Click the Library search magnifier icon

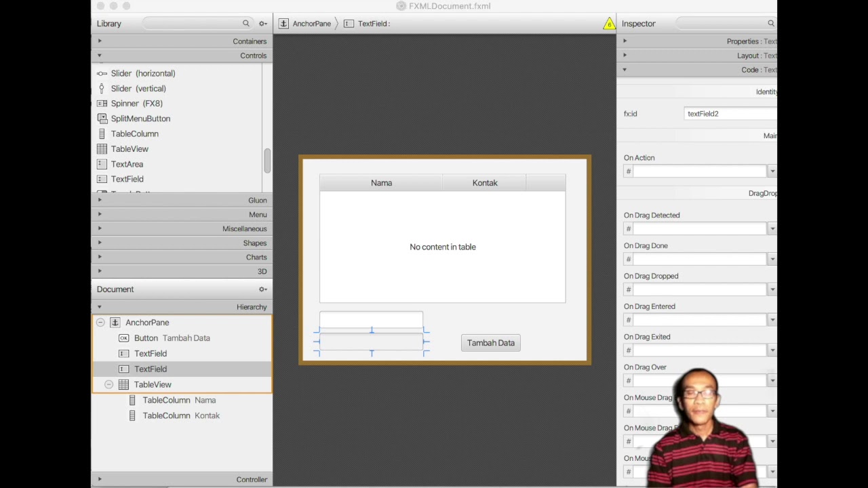[246, 24]
